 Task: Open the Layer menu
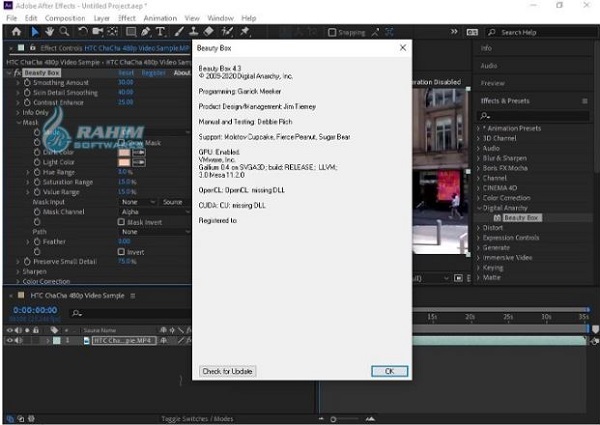click(101, 18)
